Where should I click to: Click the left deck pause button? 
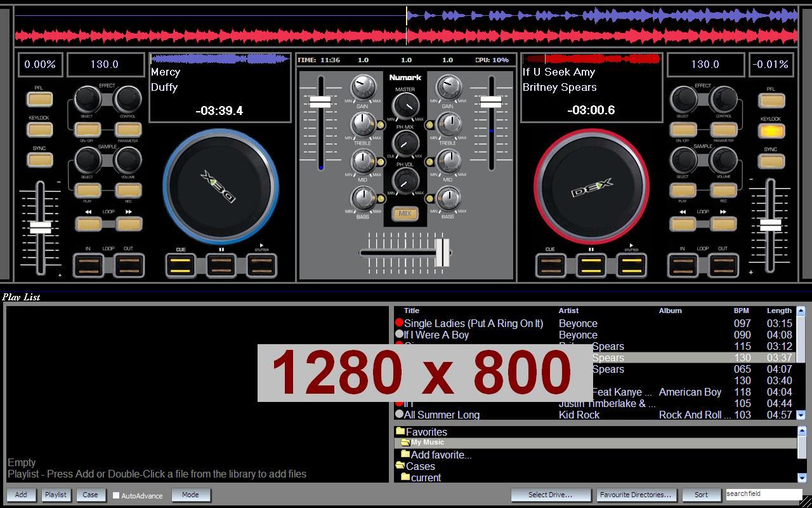(221, 265)
